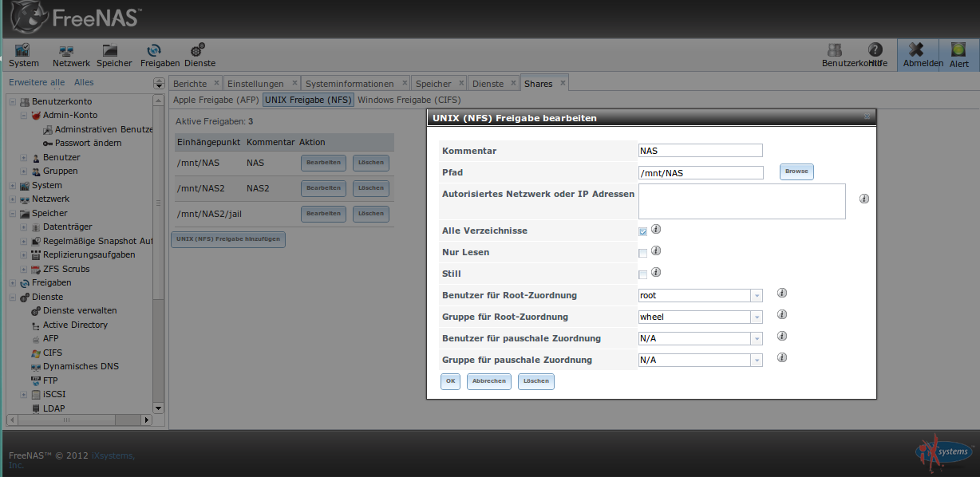Click the iXsystems logo in the footer
The image size is (980, 477).
pyautogui.click(x=944, y=452)
